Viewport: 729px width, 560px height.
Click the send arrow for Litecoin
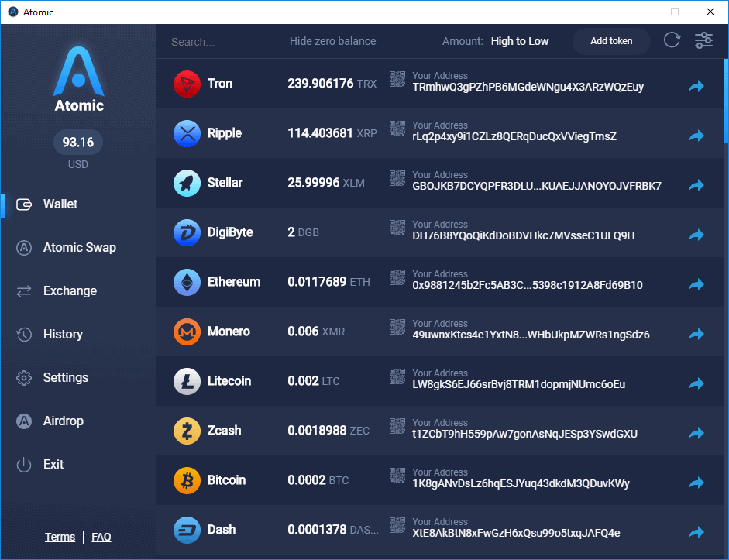pos(696,383)
